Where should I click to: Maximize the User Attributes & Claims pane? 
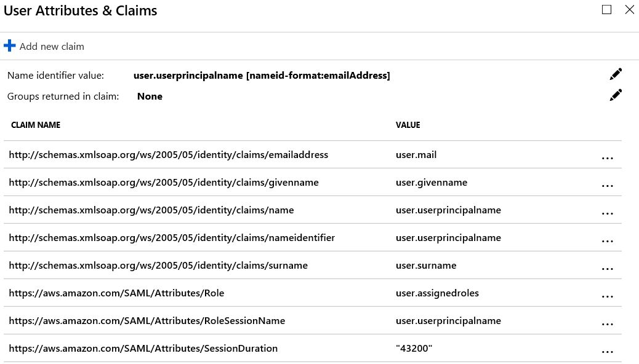click(606, 9)
